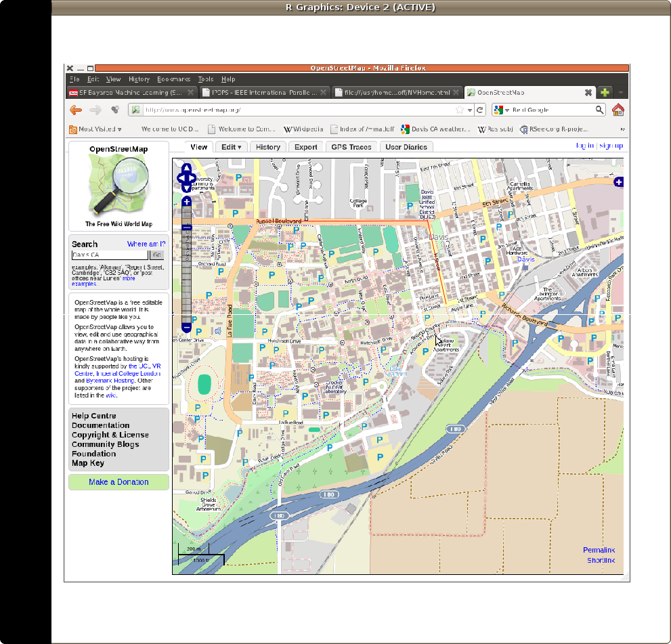Switch to the GPS Traces tab
The height and width of the screenshot is (644, 671).
pyautogui.click(x=351, y=147)
